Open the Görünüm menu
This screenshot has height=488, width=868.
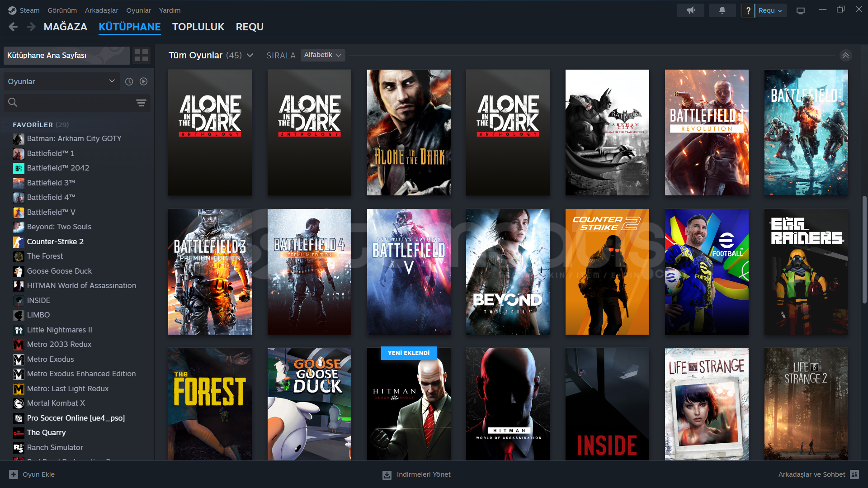point(62,10)
